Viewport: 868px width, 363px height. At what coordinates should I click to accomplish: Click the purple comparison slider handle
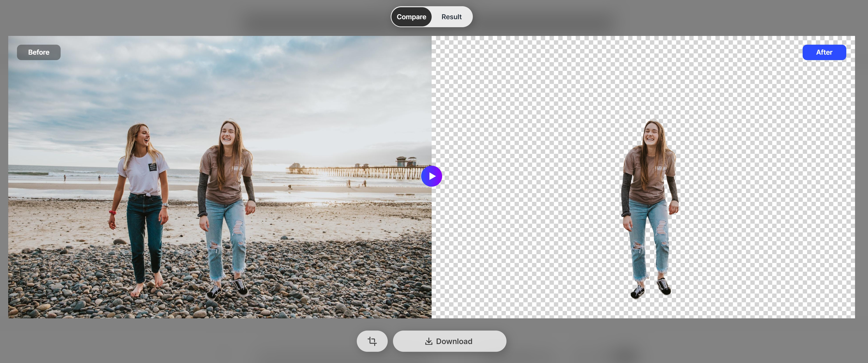(x=431, y=176)
